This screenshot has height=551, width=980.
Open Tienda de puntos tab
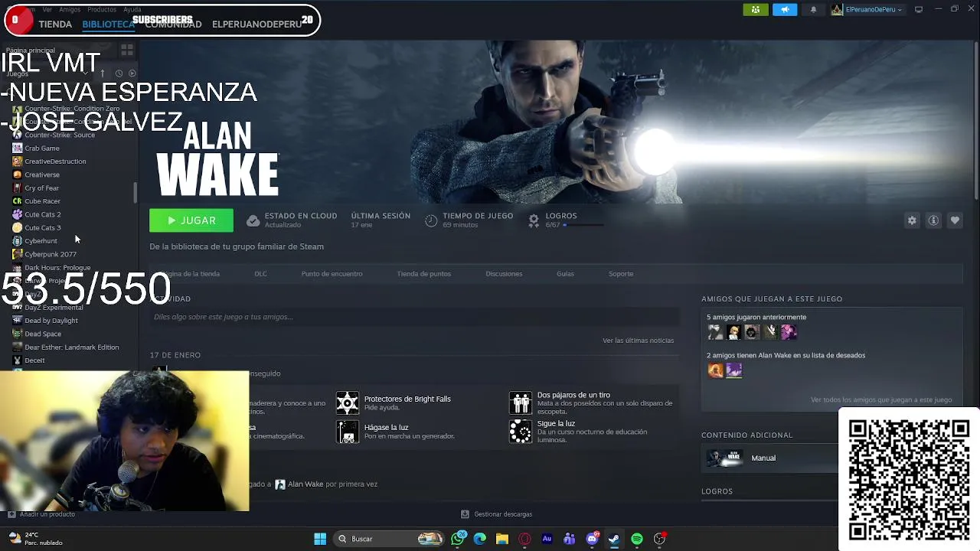(x=423, y=273)
